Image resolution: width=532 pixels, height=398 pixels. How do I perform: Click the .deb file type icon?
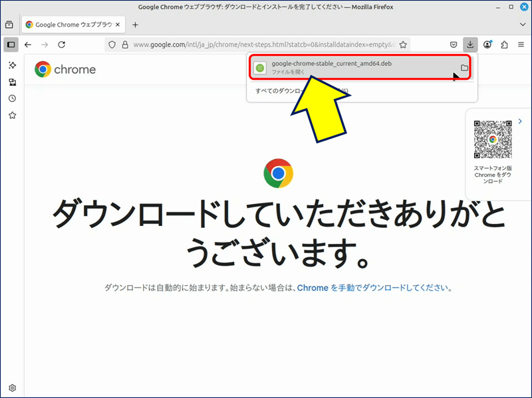pyautogui.click(x=260, y=68)
